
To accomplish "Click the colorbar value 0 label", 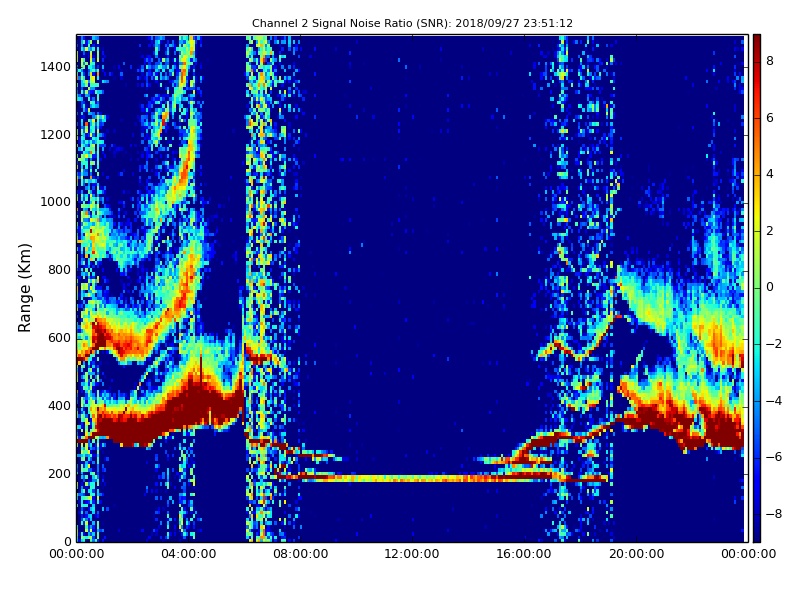I will (770, 287).
